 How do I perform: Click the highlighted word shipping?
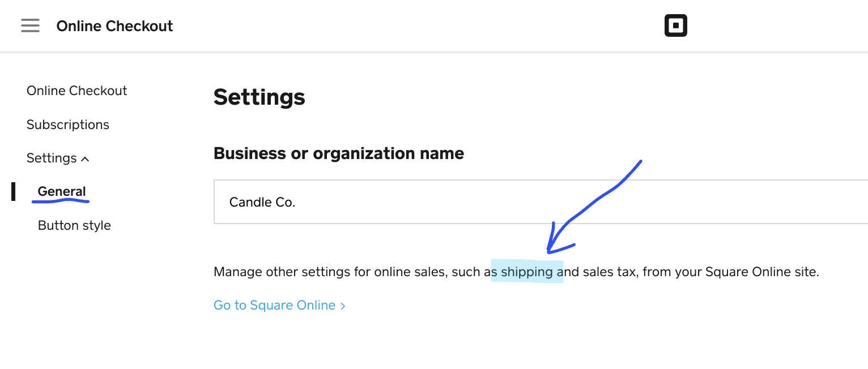pyautogui.click(x=527, y=272)
